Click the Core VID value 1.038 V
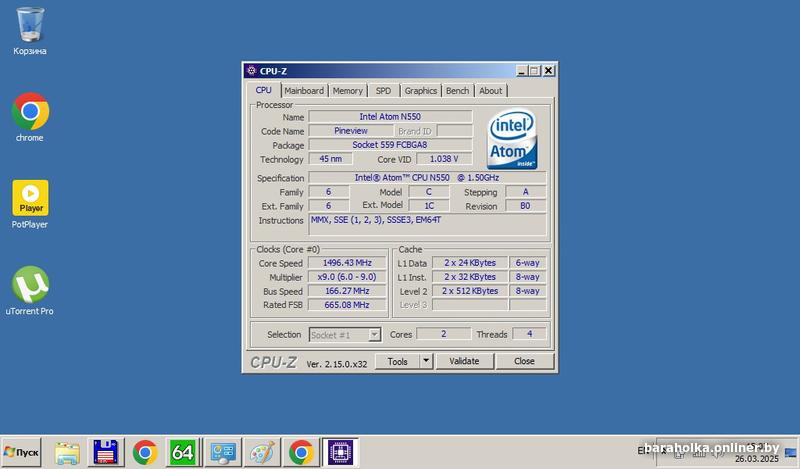Screen dimensions: 800x469 tap(444, 159)
